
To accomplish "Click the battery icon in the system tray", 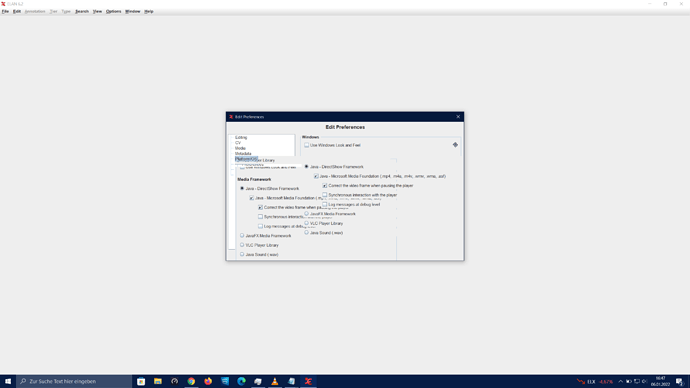I will [629, 381].
